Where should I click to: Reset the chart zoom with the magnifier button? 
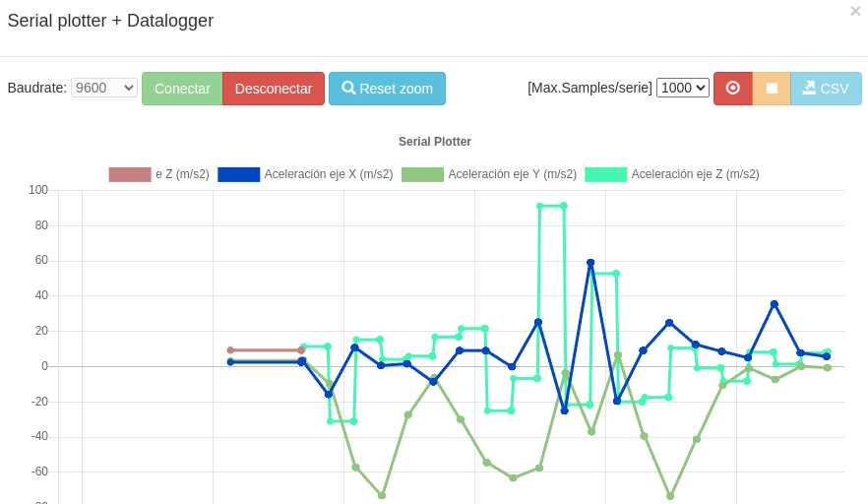pyautogui.click(x=387, y=89)
